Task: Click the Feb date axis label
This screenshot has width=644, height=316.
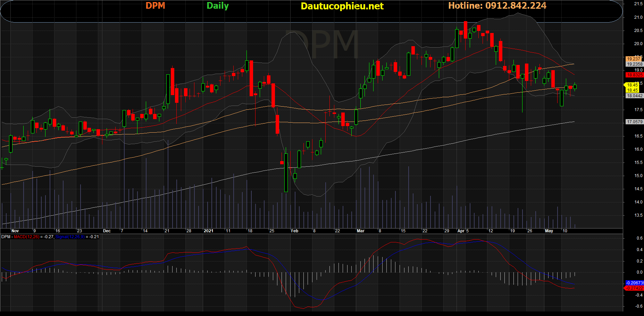Action: [295, 231]
